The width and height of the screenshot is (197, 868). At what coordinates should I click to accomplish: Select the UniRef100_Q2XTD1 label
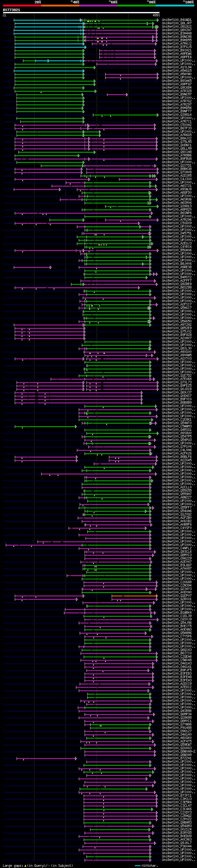[x=177, y=165]
